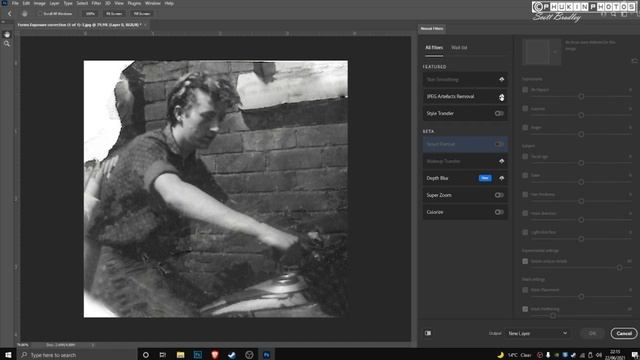Open the Output New Layer dropdown
This screenshot has height=360, width=640.
tap(537, 333)
